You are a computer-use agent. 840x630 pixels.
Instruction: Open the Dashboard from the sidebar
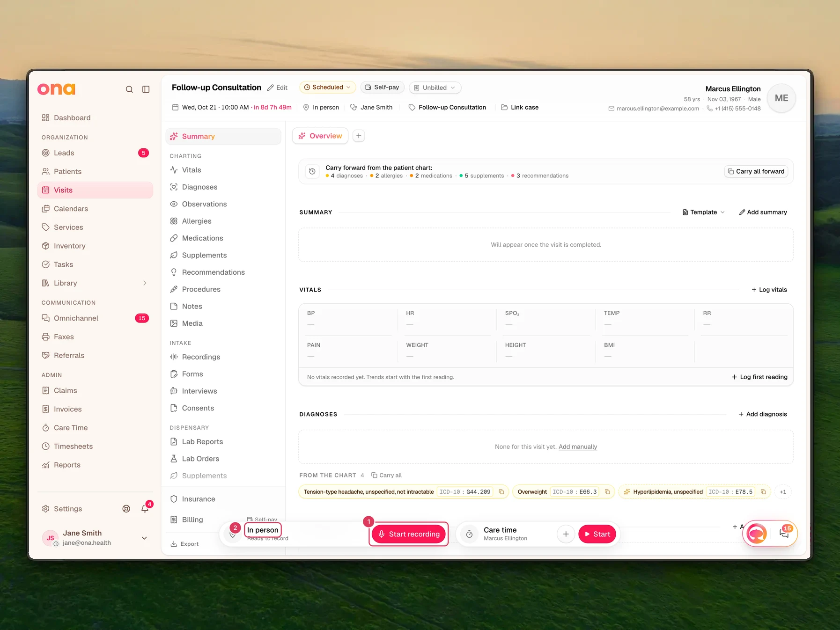coord(95,118)
